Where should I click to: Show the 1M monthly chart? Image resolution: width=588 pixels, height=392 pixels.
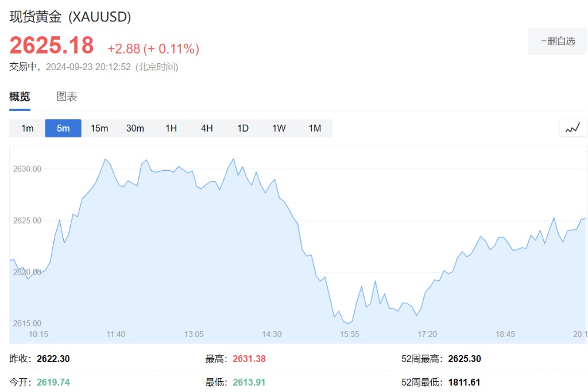click(x=315, y=128)
